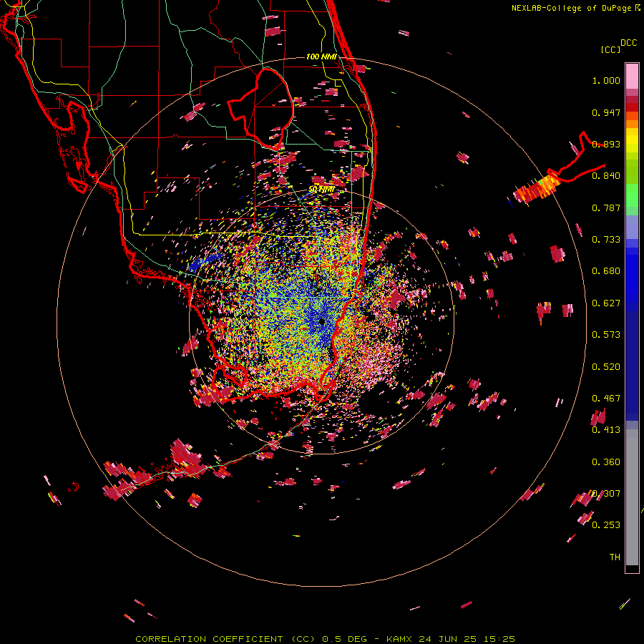Click the 0.360 color scale value
The width and height of the screenshot is (644, 644).
pyautogui.click(x=606, y=462)
